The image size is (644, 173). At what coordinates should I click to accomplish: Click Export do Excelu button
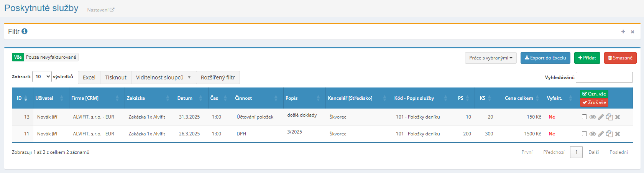545,58
